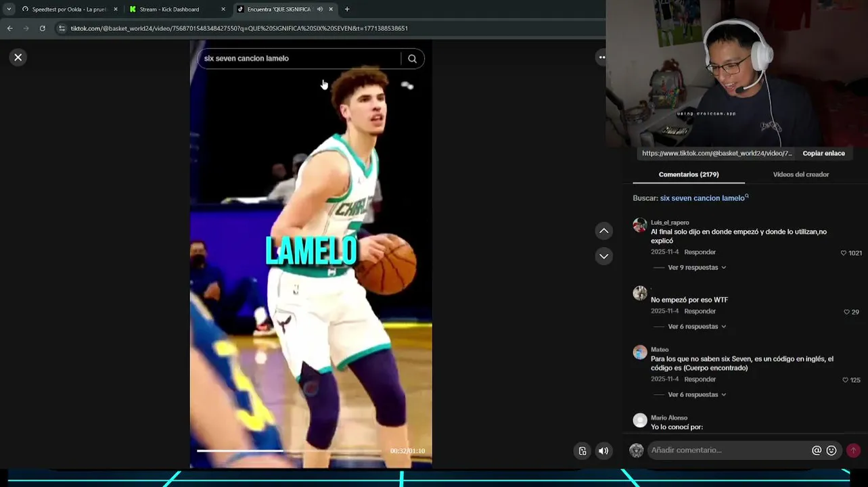Screen dimensions: 868x487
Task: Toggle the auto-scroll icon beside volume
Action: [x=583, y=451]
